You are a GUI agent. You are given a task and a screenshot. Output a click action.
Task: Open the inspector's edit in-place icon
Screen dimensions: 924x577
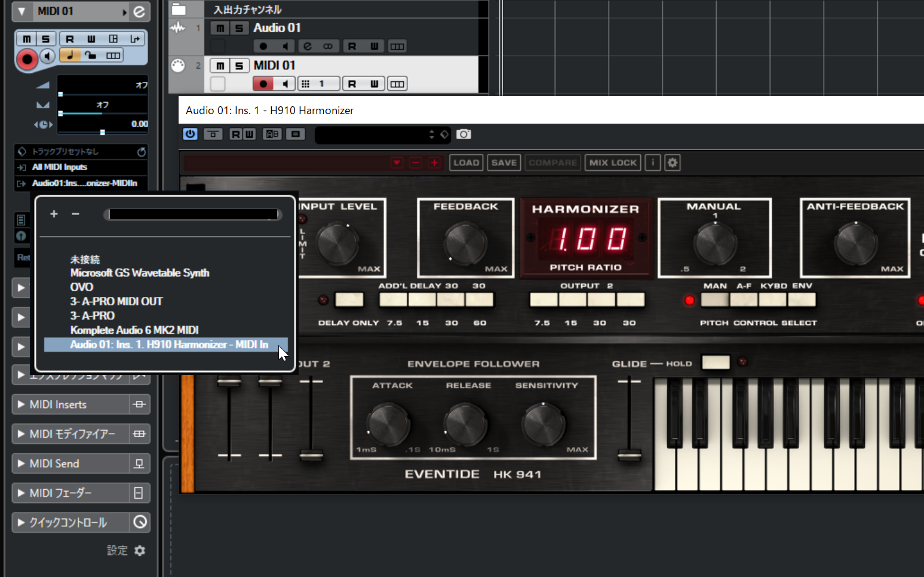pos(113,39)
